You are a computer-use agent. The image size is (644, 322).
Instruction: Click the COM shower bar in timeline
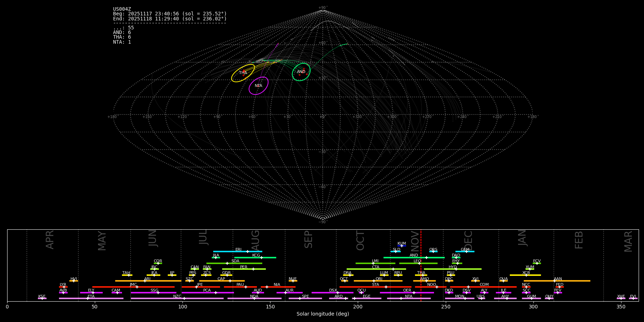click(484, 287)
